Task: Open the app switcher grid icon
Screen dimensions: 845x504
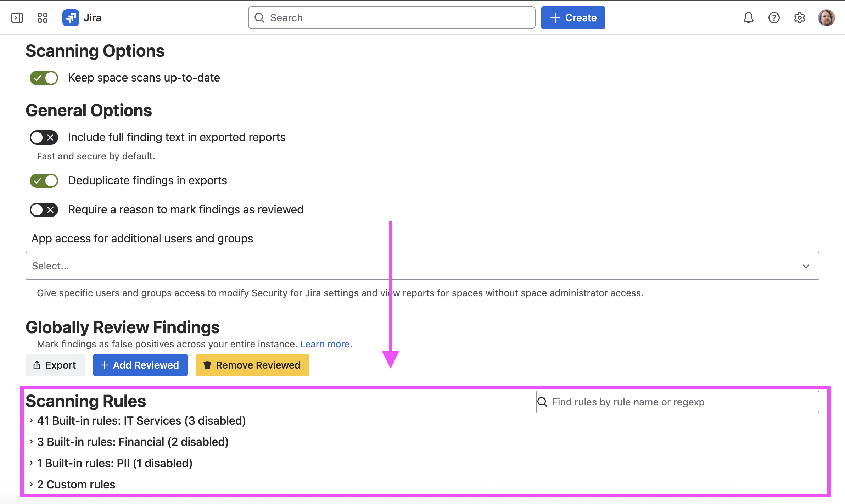Action: click(43, 18)
